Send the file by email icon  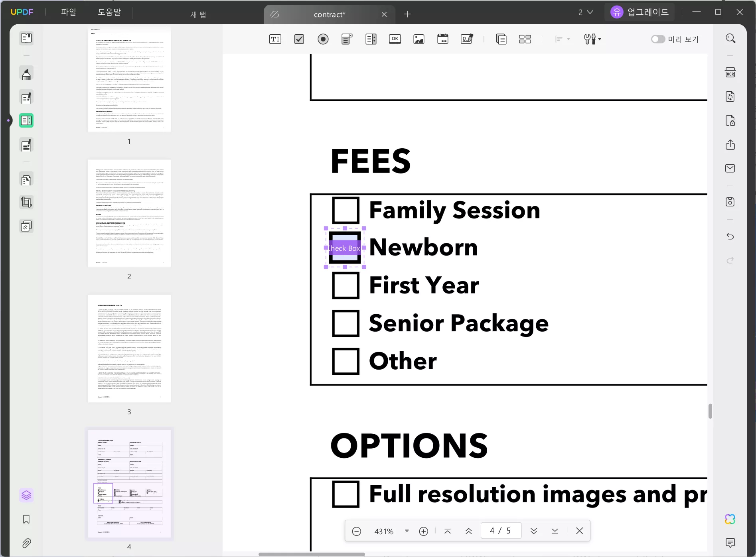coord(730,168)
